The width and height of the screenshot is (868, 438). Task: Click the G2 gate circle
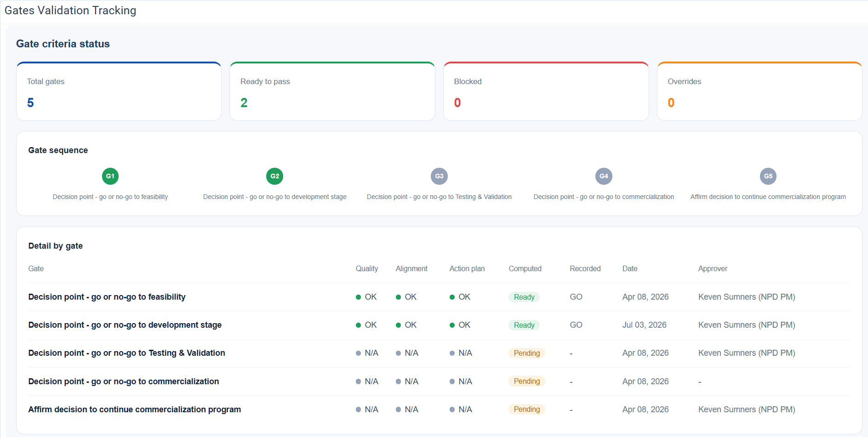275,176
